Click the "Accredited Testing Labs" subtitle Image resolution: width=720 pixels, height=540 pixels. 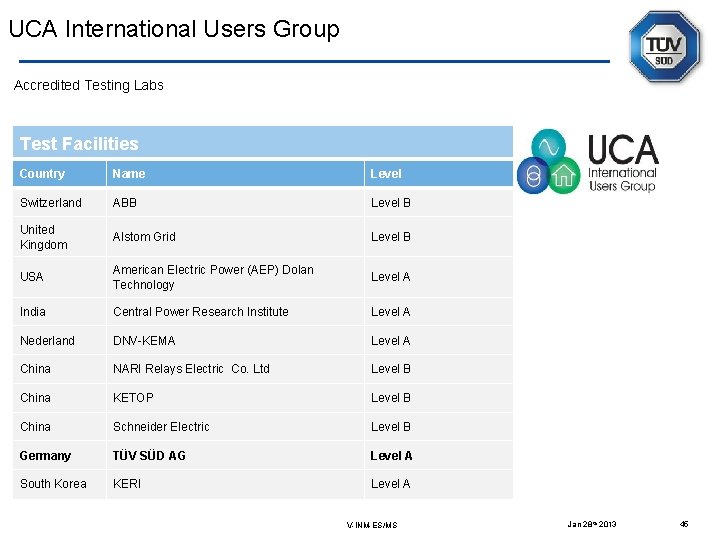(89, 85)
